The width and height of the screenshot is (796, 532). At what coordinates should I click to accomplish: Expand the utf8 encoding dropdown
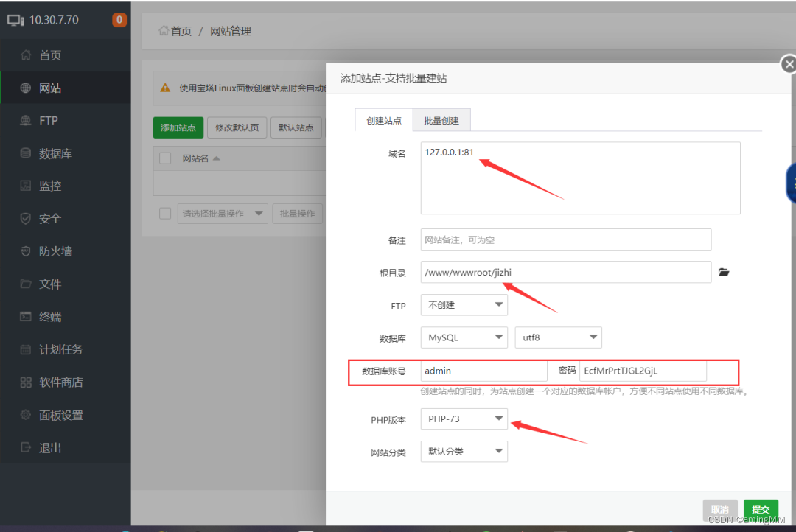click(558, 337)
